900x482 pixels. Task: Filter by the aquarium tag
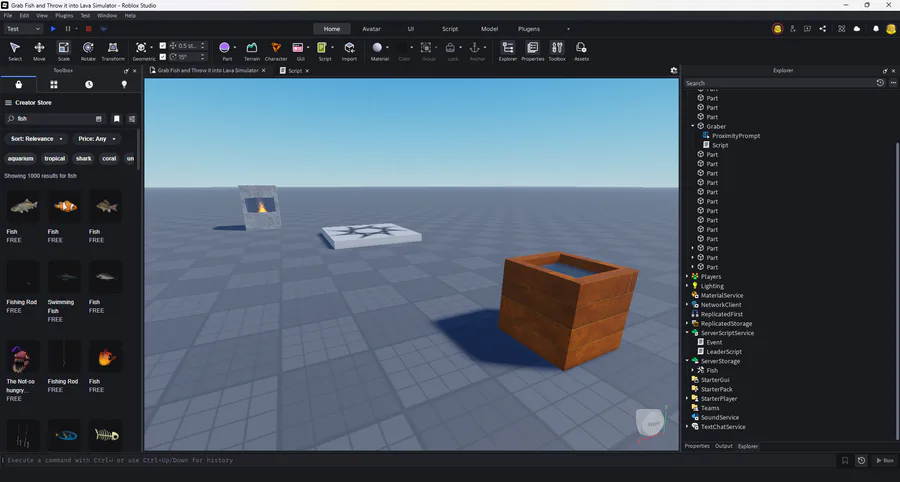click(21, 158)
